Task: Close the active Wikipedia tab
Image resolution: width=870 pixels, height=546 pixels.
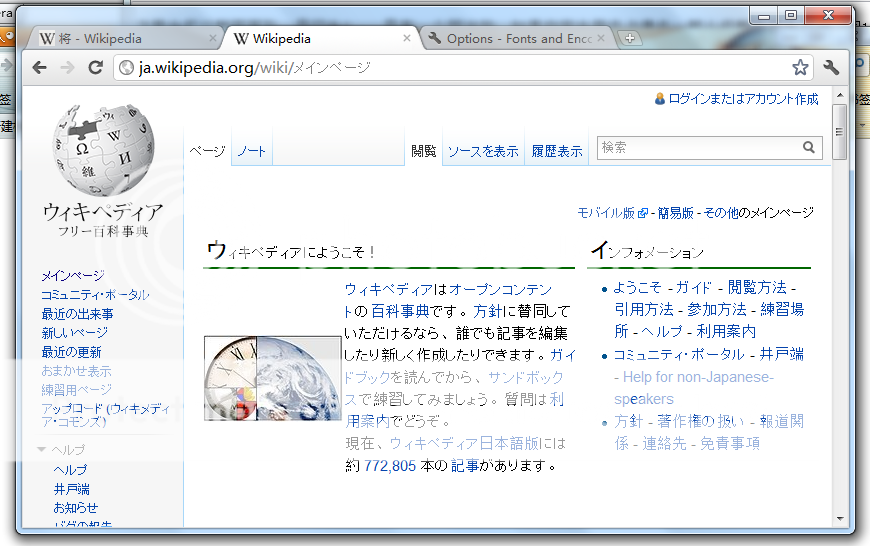Action: pos(407,38)
